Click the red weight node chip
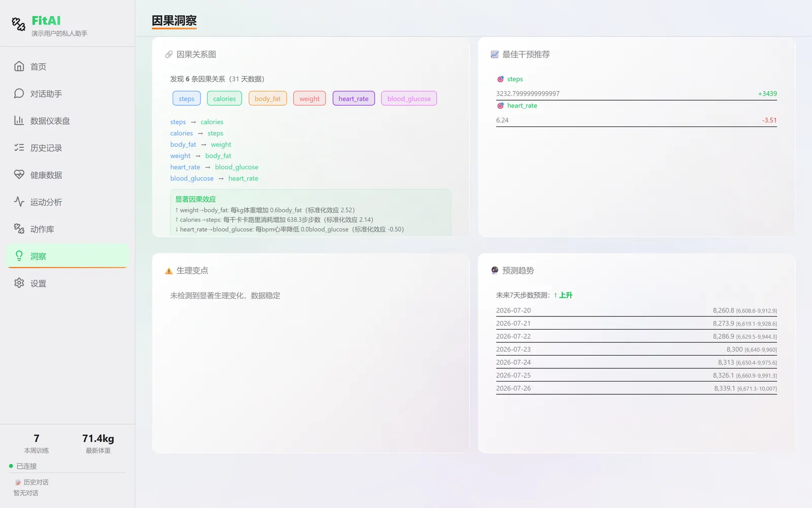812x508 pixels. click(x=310, y=99)
